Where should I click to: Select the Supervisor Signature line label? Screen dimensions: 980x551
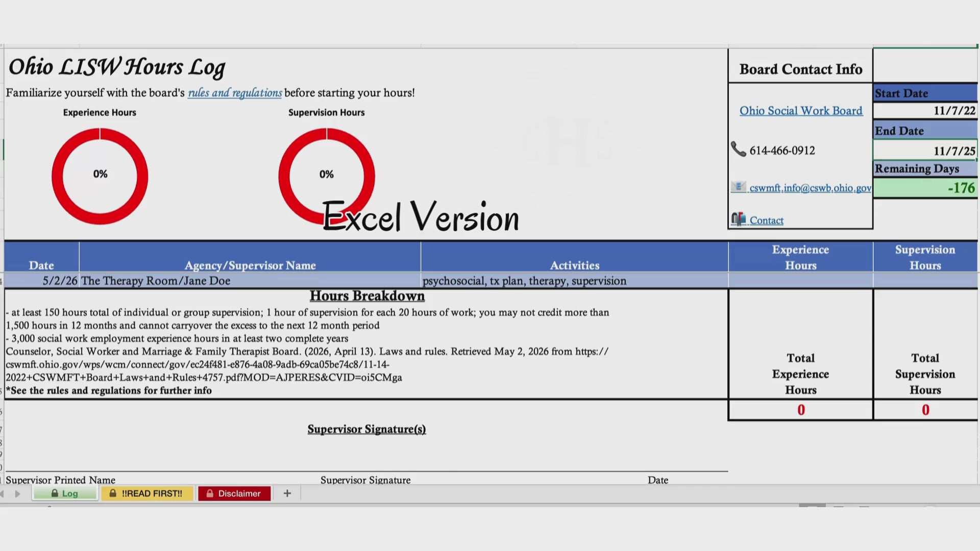pos(365,480)
